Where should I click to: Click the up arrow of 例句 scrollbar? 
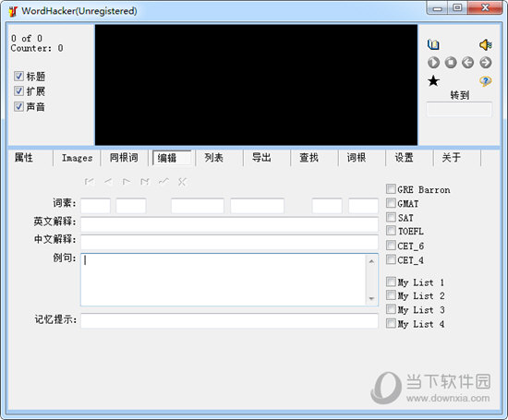coord(371,261)
